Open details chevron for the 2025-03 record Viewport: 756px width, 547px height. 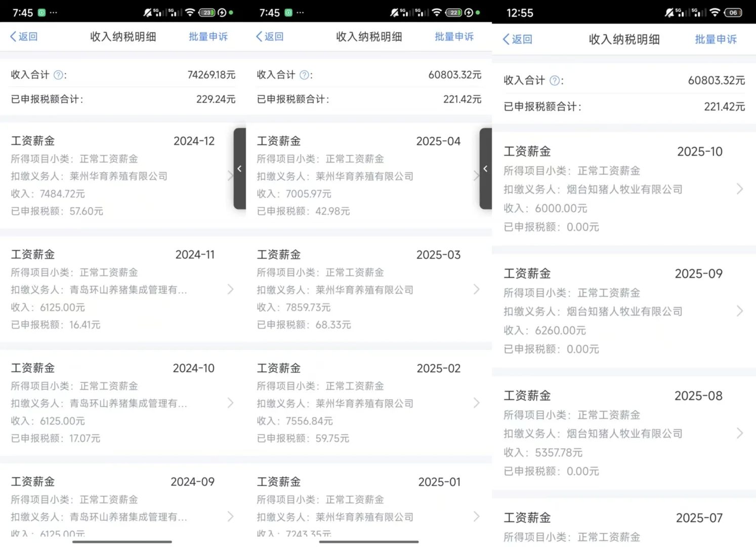(x=476, y=289)
